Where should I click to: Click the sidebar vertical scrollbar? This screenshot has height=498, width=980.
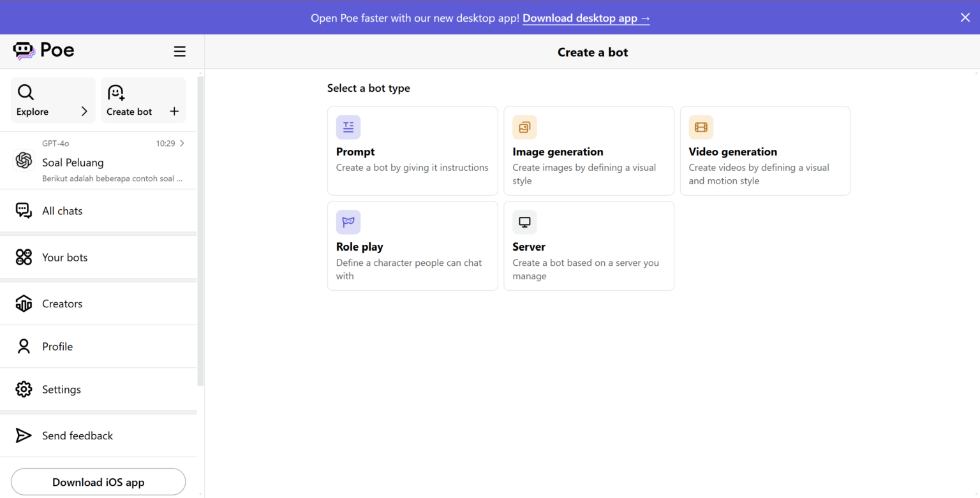(200, 230)
